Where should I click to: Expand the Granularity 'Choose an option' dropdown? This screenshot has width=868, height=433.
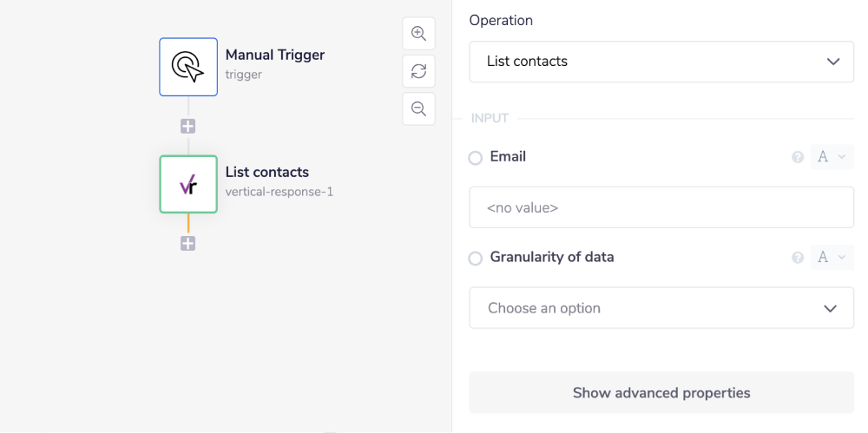(x=661, y=308)
